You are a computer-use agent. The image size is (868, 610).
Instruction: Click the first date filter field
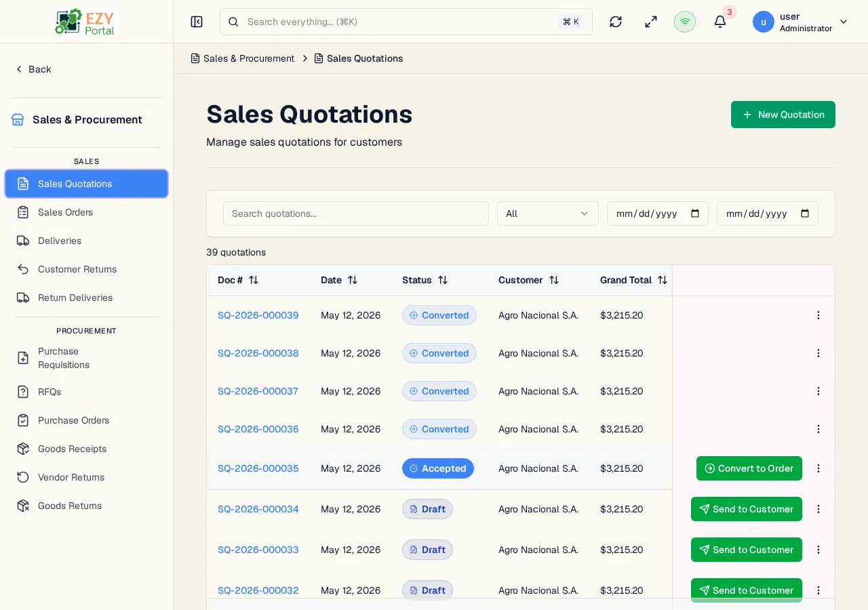coord(658,213)
